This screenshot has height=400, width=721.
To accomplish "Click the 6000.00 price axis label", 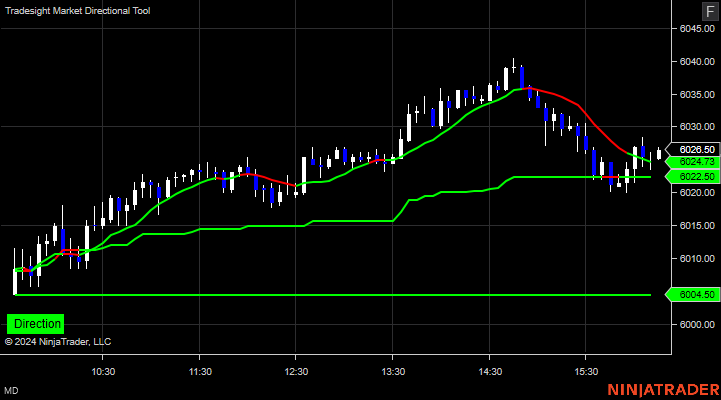I will click(x=697, y=325).
